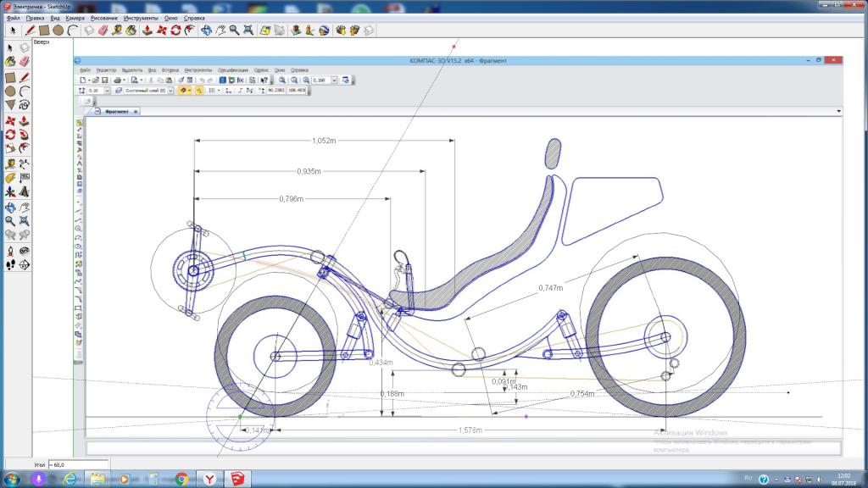Open the cursor step dropdown in KOMPAS
This screenshot has width=868, height=488.
point(108,90)
